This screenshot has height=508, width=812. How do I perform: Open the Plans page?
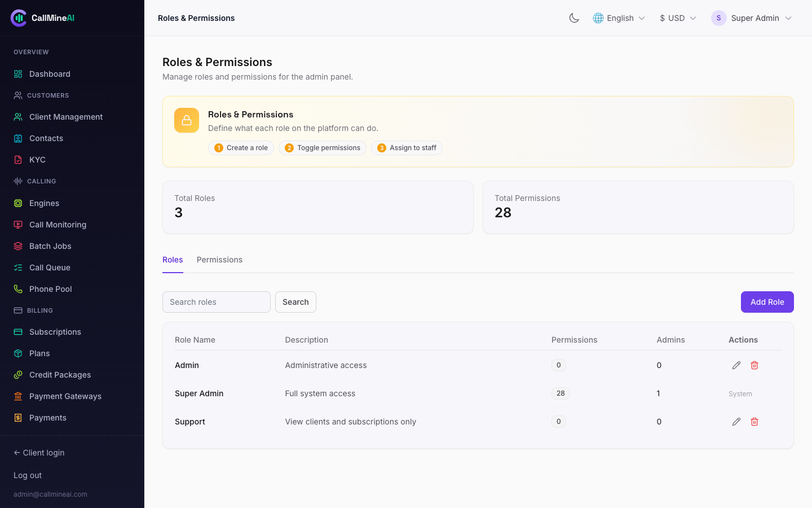(x=72, y=353)
